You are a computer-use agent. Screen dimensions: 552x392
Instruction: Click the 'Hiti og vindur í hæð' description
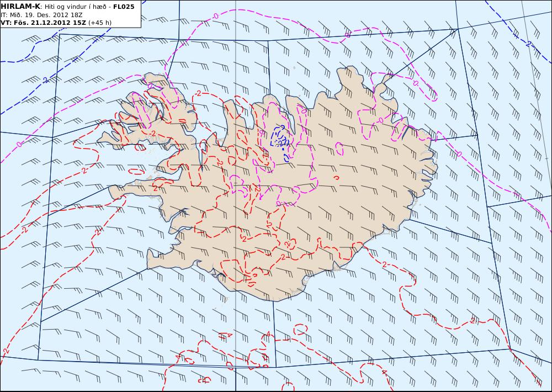point(76,7)
